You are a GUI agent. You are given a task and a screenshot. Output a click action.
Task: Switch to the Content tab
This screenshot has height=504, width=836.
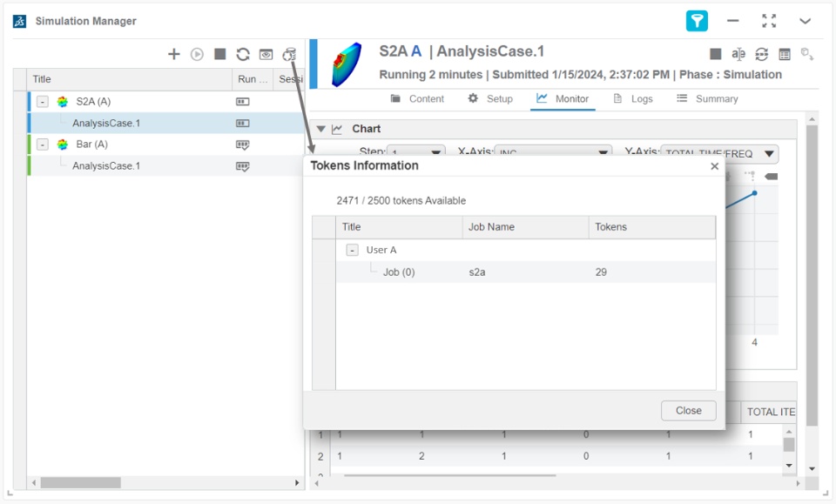tap(417, 98)
